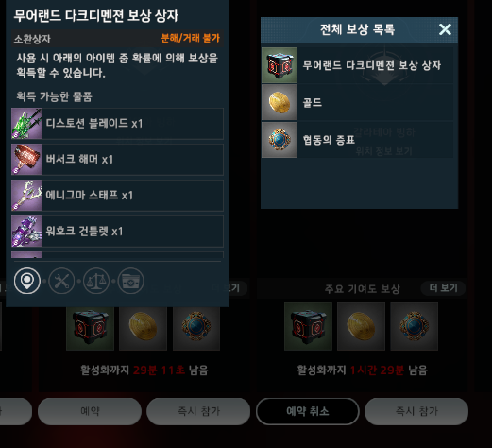This screenshot has height=448, width=492.
Task: Select the 에니그마 스태프 item row
Action: click(x=117, y=196)
